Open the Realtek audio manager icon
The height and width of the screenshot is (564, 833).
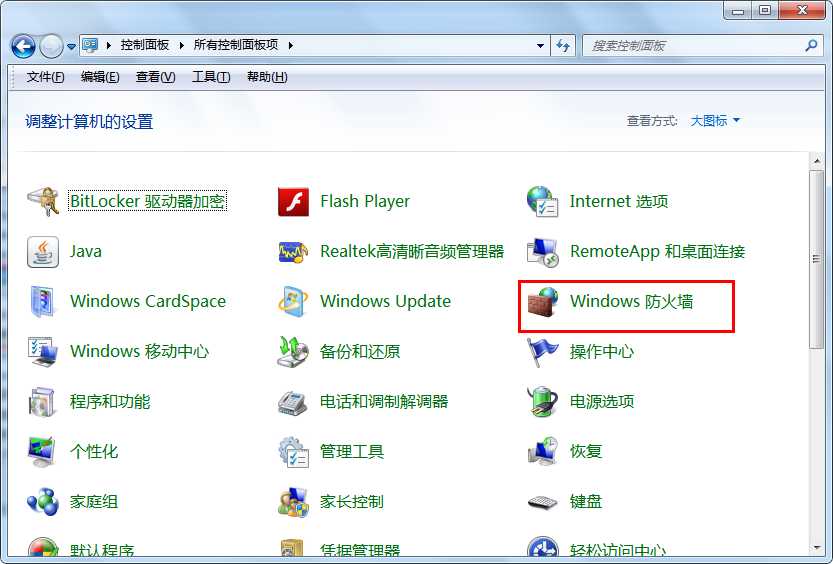(293, 252)
